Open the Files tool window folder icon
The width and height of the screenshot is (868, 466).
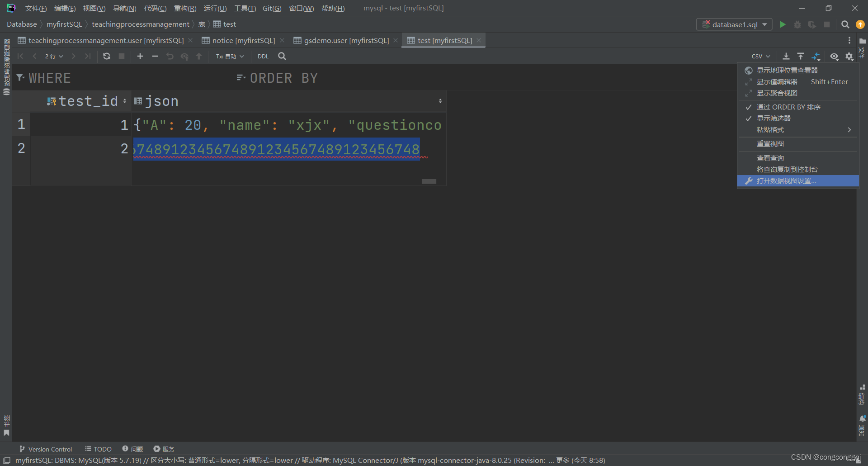pos(863,41)
